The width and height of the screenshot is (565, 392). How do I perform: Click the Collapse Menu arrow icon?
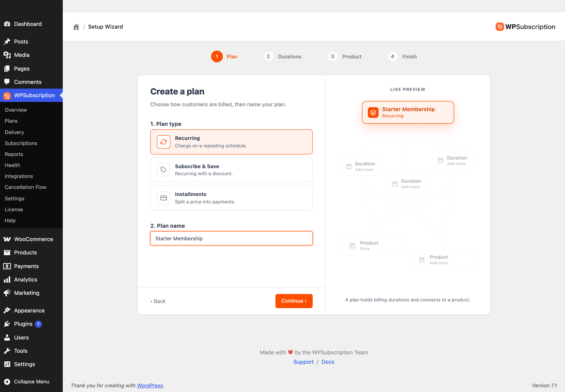tap(7, 382)
